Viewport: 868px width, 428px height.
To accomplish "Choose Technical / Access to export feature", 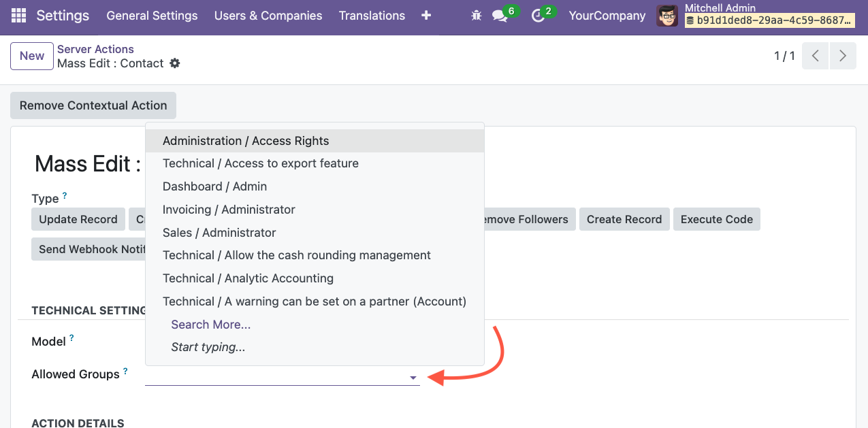I will point(315,163).
